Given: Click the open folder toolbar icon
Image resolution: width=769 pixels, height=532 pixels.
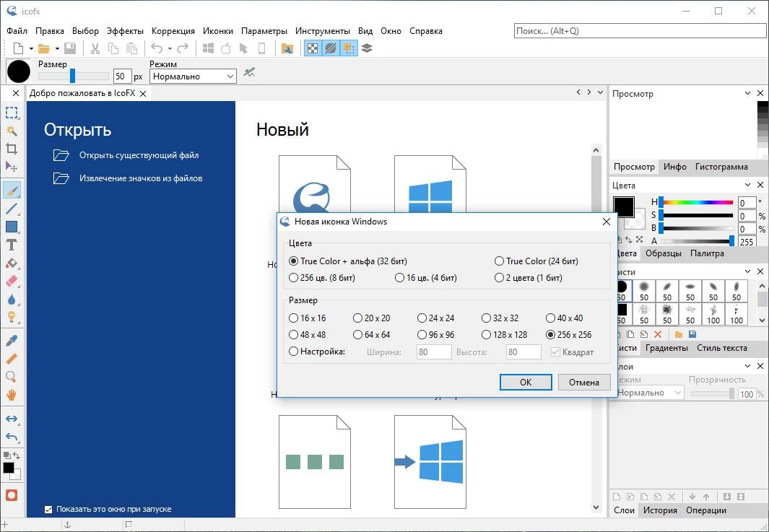Looking at the screenshot, I should (44, 48).
